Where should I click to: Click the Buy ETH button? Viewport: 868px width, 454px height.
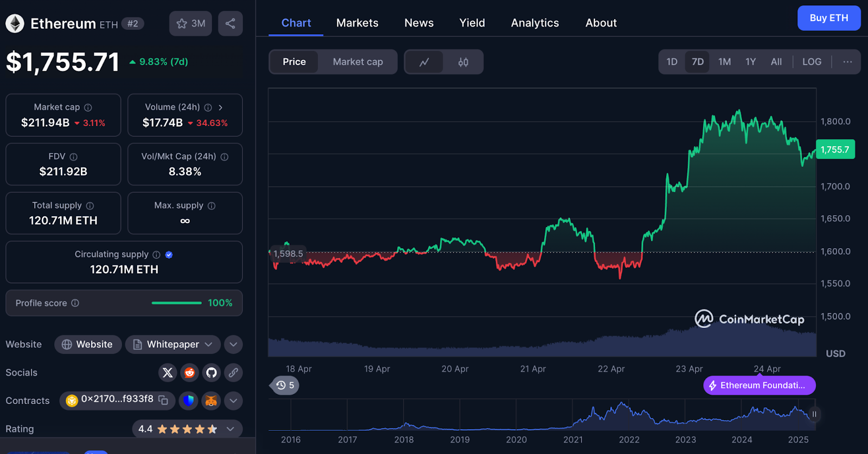pyautogui.click(x=829, y=18)
